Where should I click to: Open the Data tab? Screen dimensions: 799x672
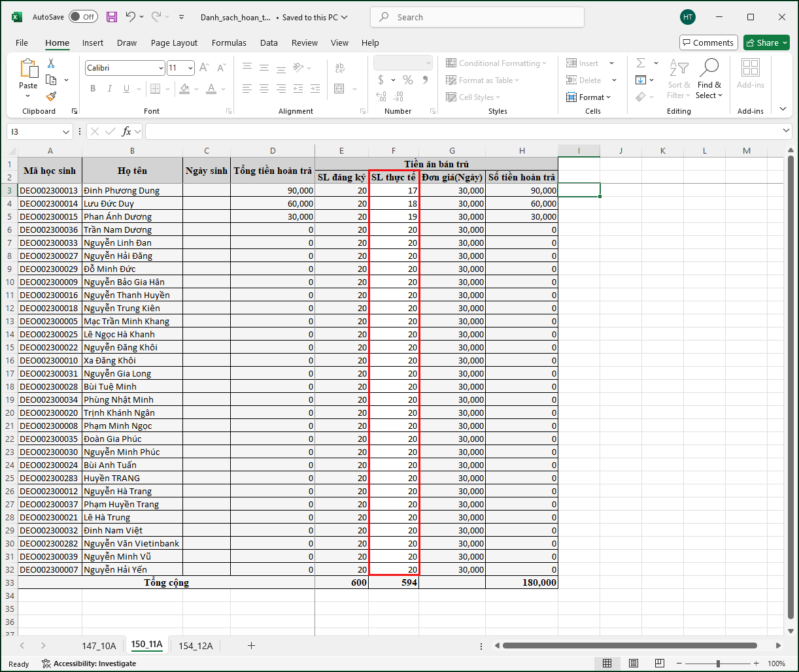coord(269,42)
